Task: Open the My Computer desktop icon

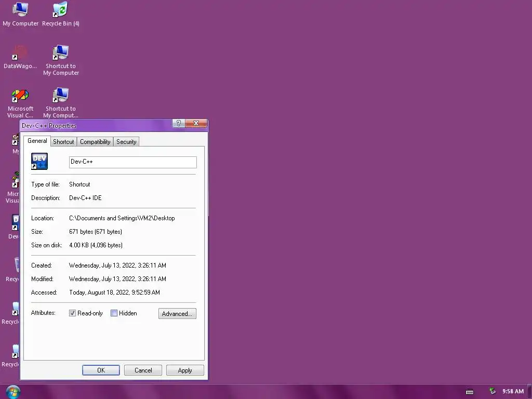Action: coord(20,14)
